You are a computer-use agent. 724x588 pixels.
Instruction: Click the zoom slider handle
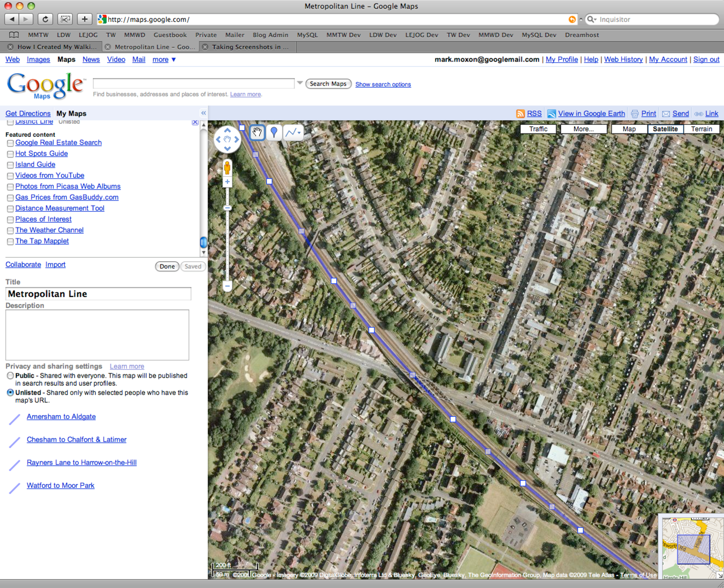tap(227, 208)
